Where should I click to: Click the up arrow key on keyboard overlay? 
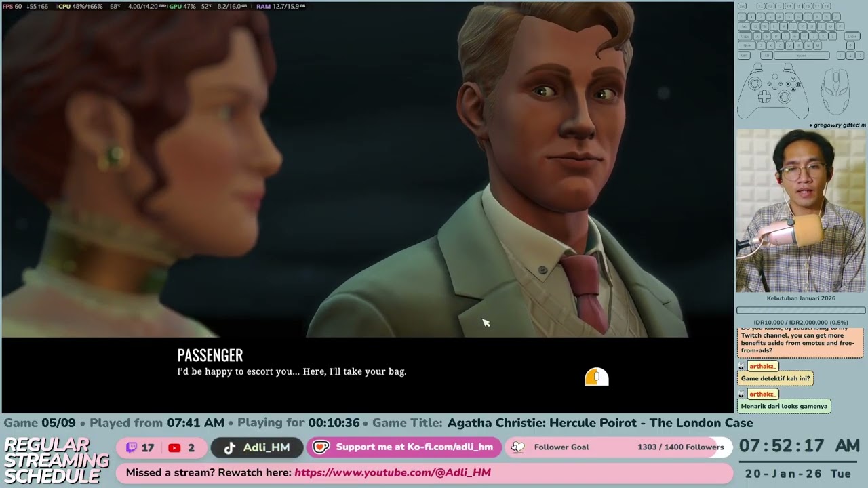[x=850, y=45]
